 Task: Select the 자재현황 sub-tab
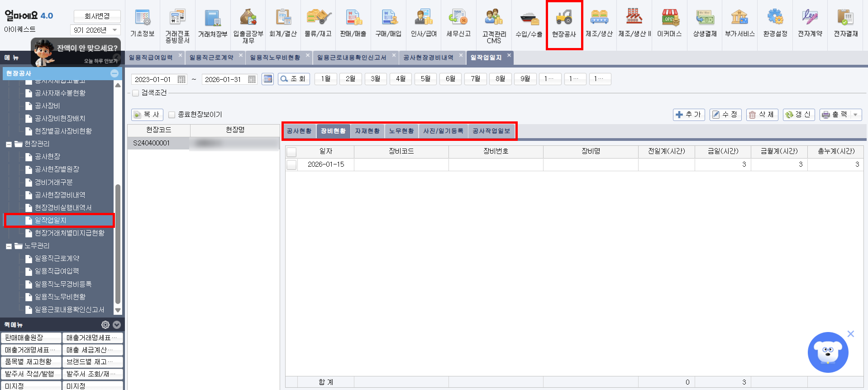367,131
